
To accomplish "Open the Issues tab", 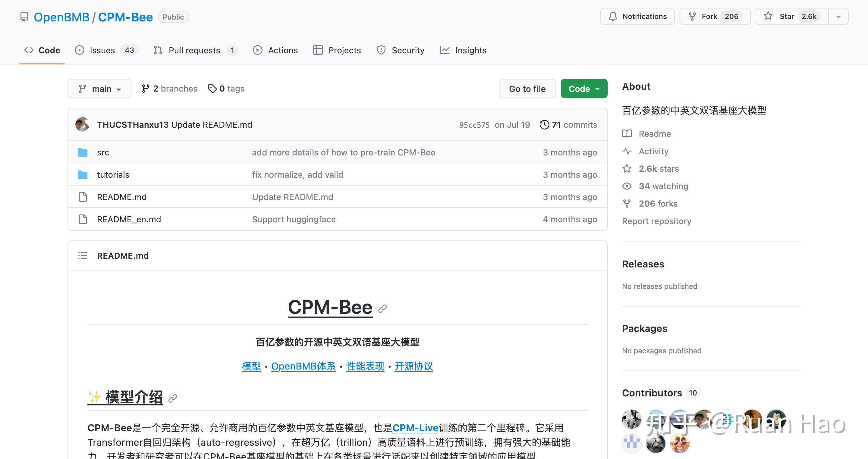I will (102, 50).
